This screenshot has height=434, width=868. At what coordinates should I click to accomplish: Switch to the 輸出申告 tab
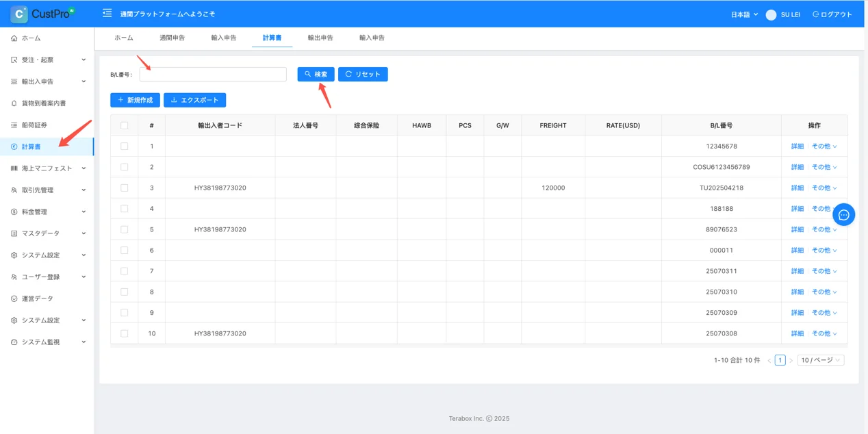320,38
